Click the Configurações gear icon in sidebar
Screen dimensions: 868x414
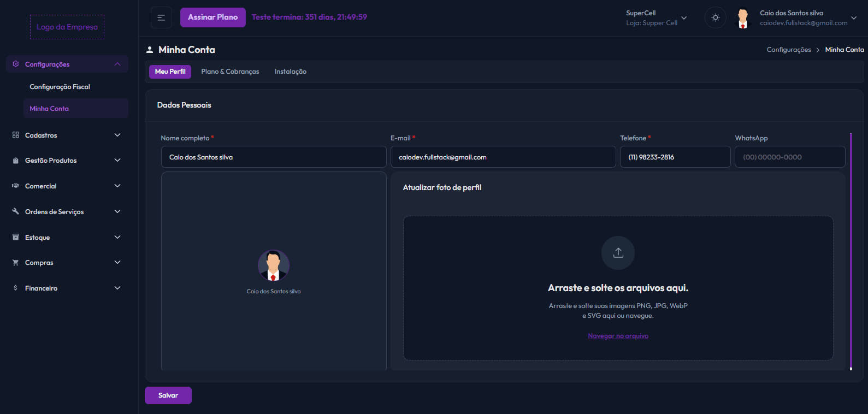pos(15,64)
